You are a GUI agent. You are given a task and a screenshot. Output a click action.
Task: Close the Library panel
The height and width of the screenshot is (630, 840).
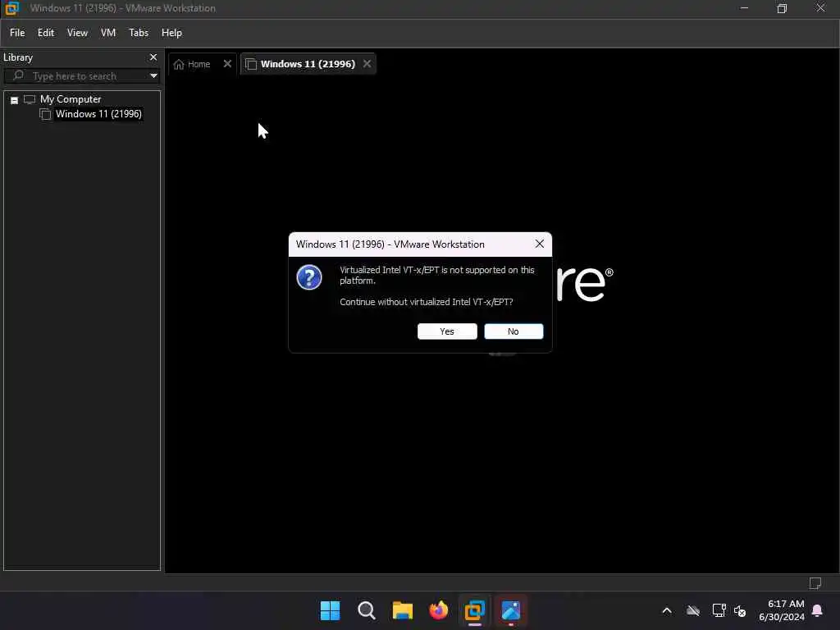153,57
